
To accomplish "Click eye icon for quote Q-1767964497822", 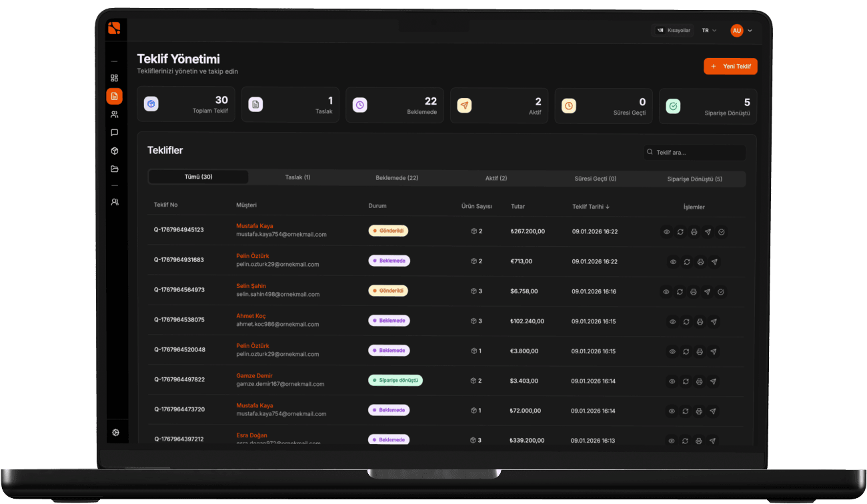I will (x=672, y=381).
